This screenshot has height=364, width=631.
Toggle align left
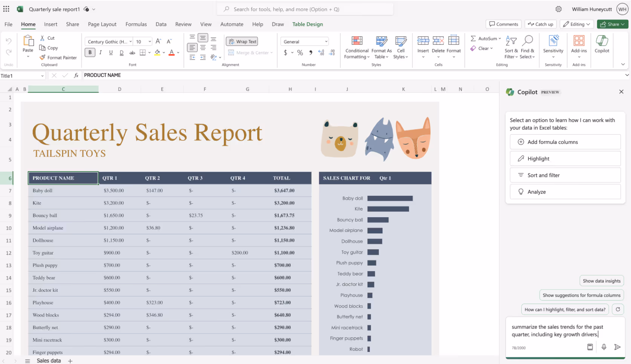[x=192, y=47]
